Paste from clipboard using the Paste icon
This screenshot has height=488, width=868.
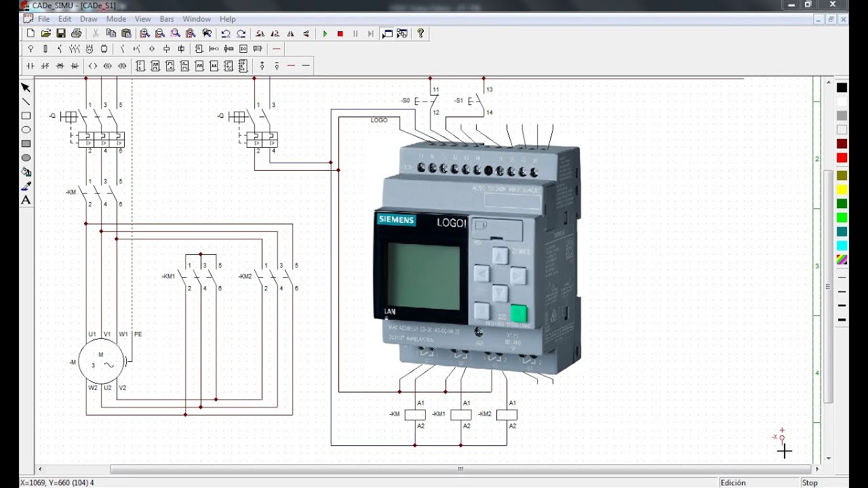pos(126,33)
